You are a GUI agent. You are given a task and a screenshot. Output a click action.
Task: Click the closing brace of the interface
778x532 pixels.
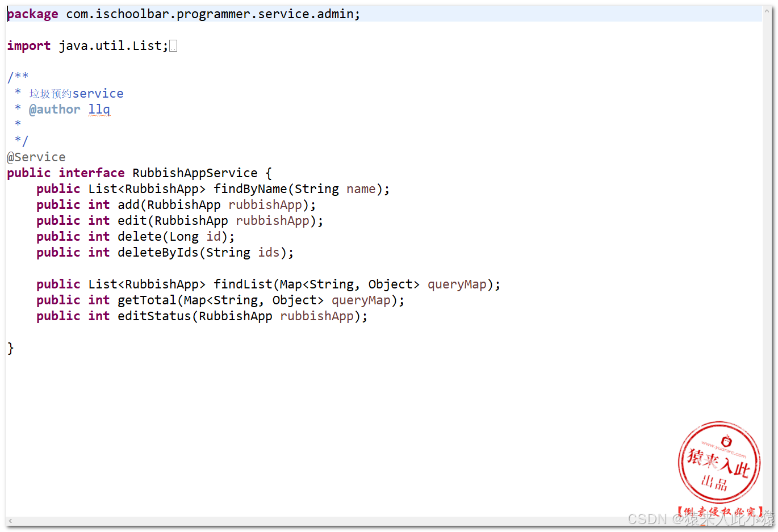[10, 348]
